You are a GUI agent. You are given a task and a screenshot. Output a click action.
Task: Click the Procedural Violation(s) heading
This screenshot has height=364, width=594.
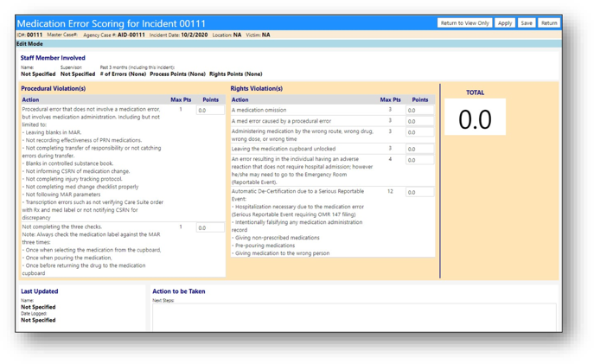54,88
